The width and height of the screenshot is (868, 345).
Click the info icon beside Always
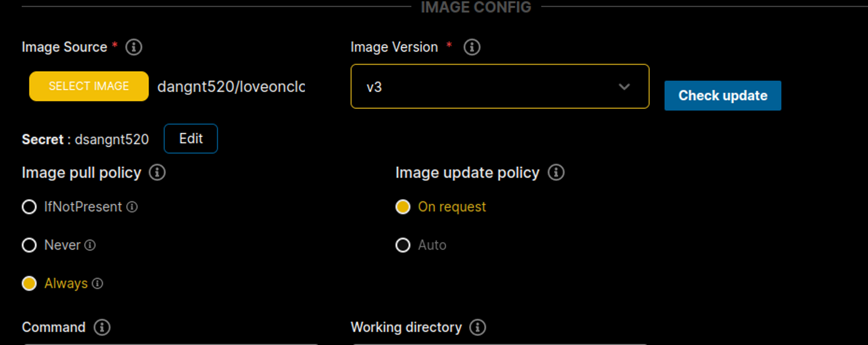point(97,283)
